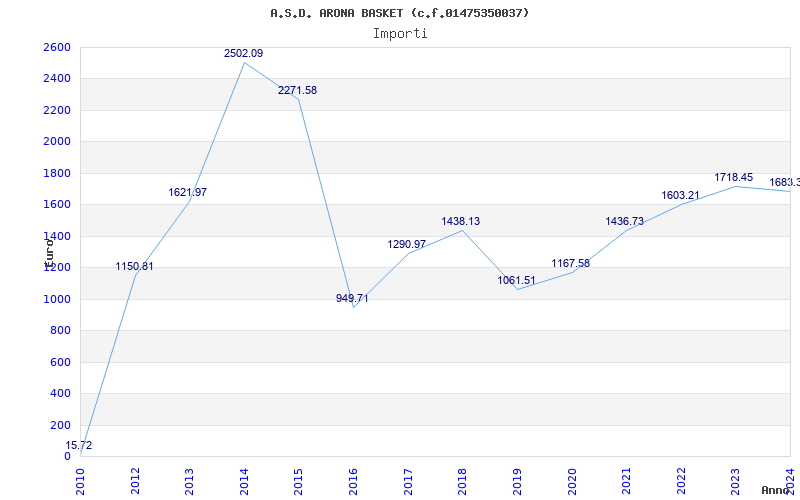The image size is (800, 500).
Task: Click the 2200 y-axis tick label
Action: [57, 110]
